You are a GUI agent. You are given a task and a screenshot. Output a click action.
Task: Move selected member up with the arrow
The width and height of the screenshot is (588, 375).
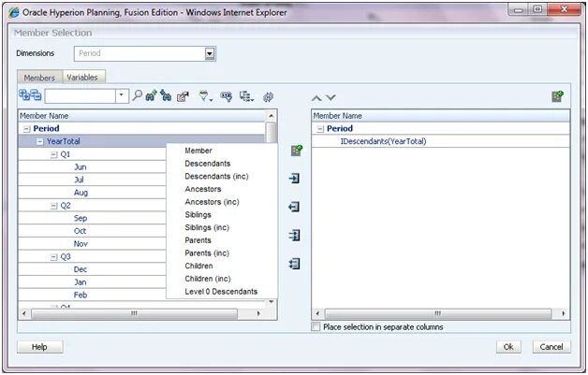point(316,98)
